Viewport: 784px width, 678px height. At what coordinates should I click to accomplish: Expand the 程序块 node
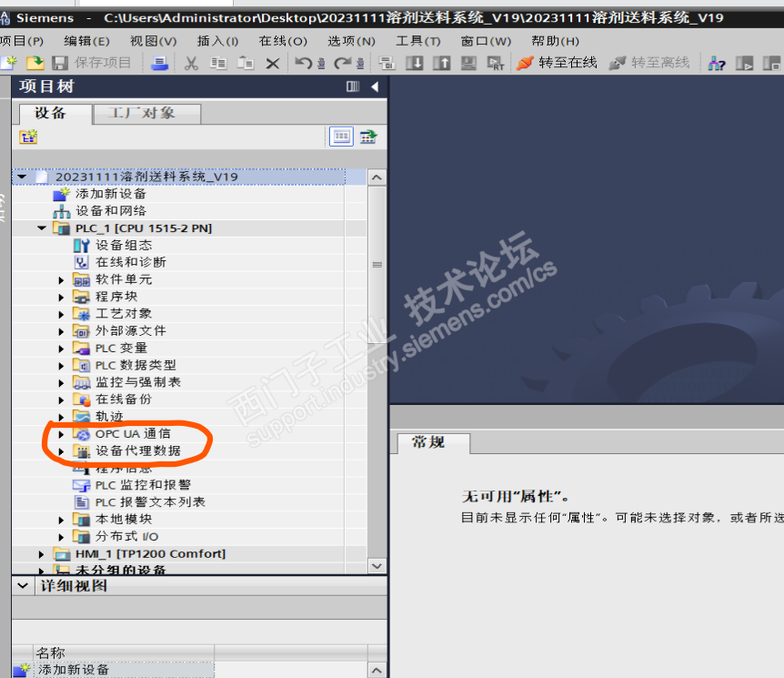(x=62, y=298)
